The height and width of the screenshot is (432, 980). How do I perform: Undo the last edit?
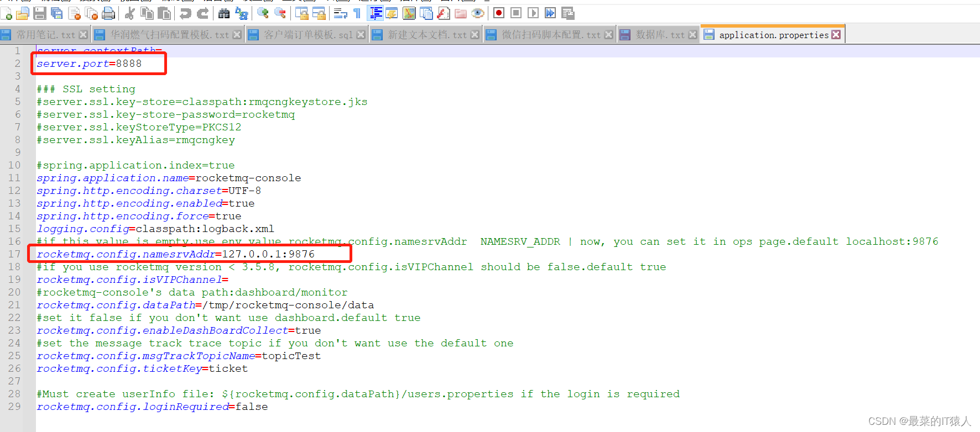tap(186, 13)
